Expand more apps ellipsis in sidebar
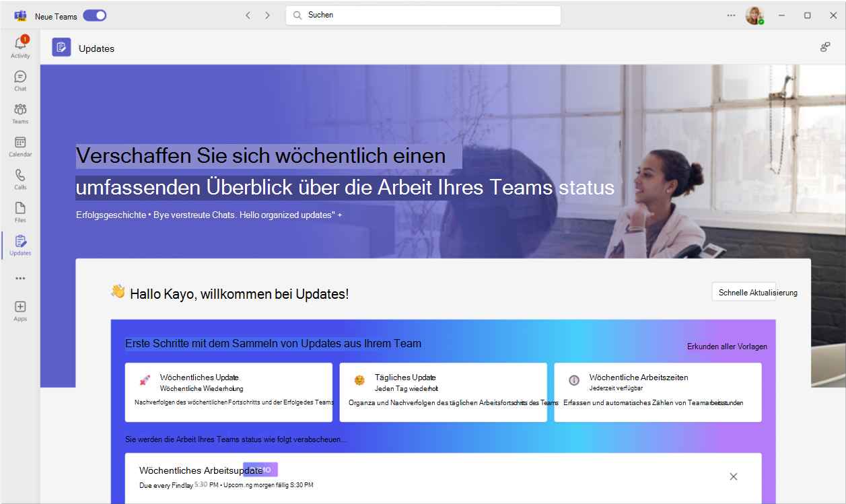 click(x=20, y=279)
